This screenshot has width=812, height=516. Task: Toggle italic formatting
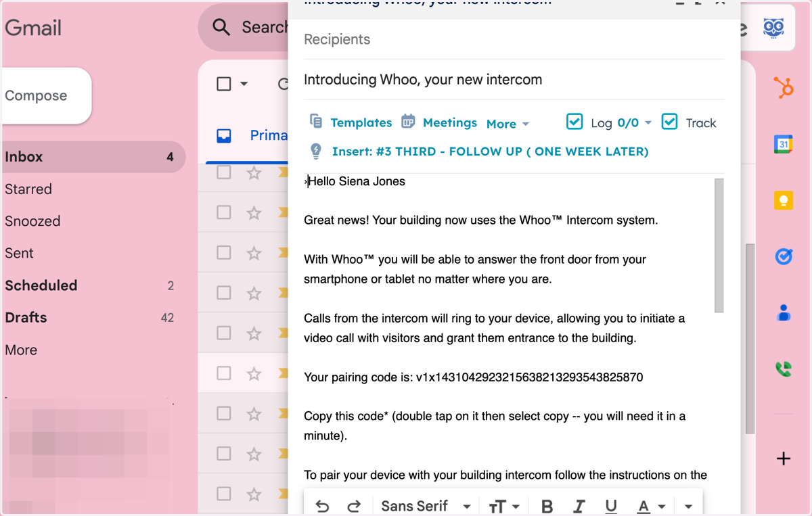click(x=579, y=507)
